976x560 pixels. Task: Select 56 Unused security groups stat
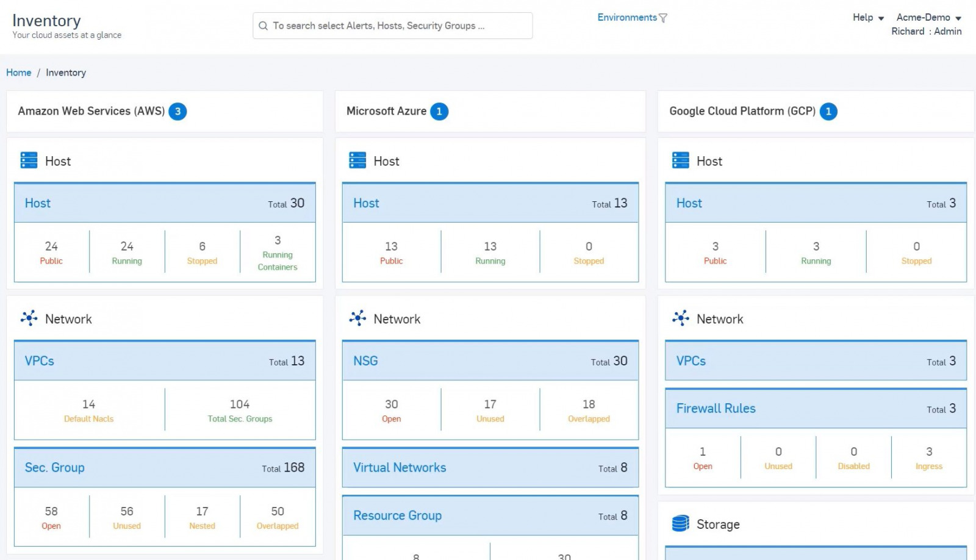click(127, 517)
